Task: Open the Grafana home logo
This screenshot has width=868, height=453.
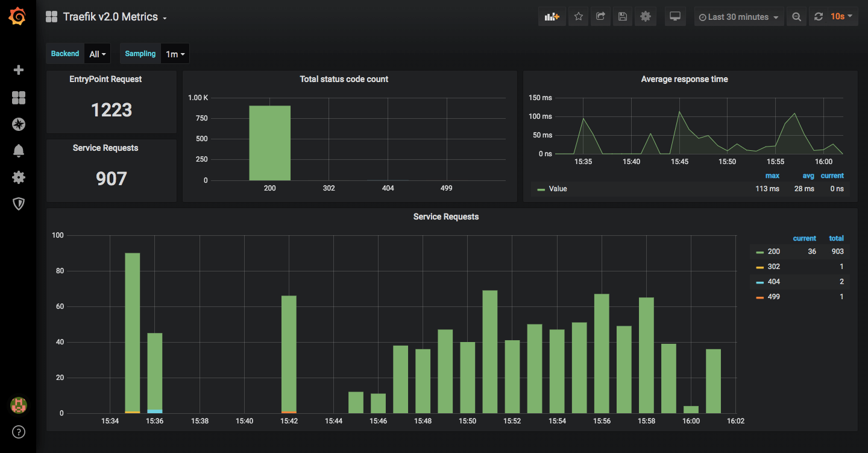Action: [17, 16]
